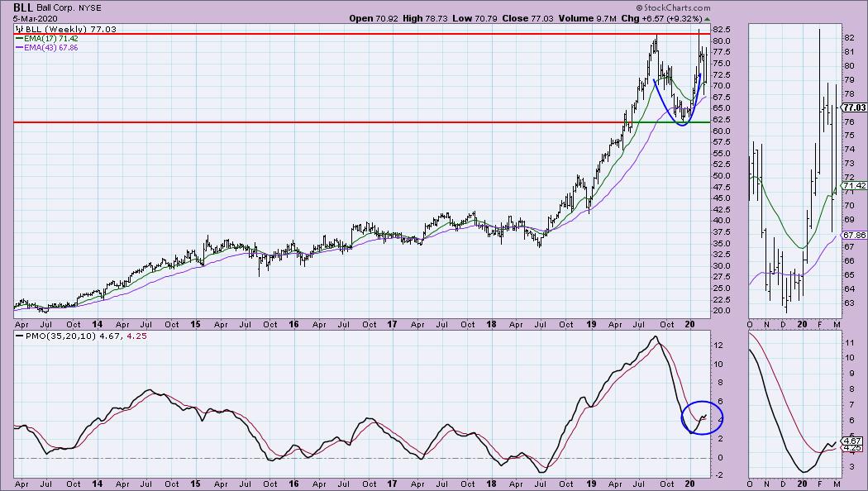
Task: Click the 11 label on the zoom PMO axis
Action: pos(851,343)
